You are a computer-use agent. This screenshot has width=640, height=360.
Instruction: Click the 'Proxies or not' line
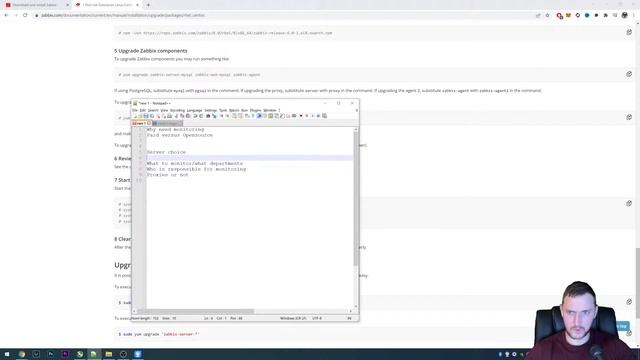tap(168, 175)
